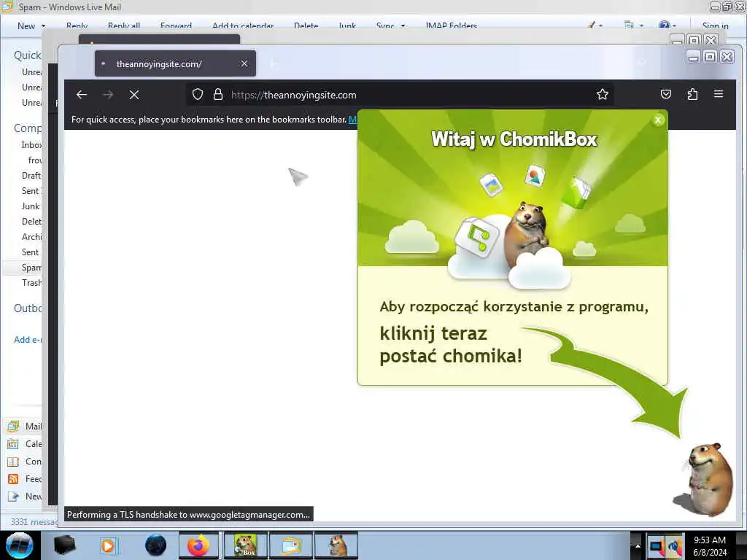Click the Firefox forward arrow button
Image resolution: width=747 pixels, height=560 pixels.
click(x=108, y=95)
